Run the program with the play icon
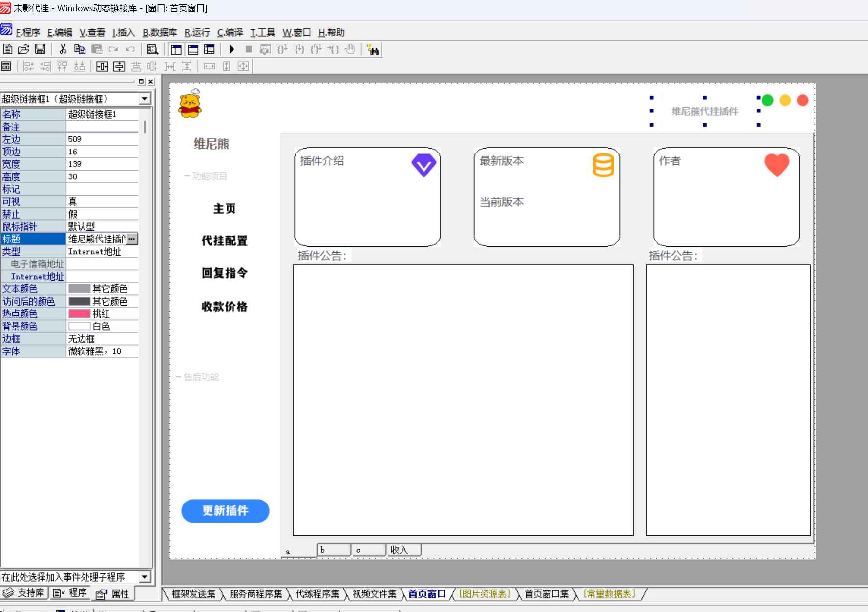 (x=232, y=49)
